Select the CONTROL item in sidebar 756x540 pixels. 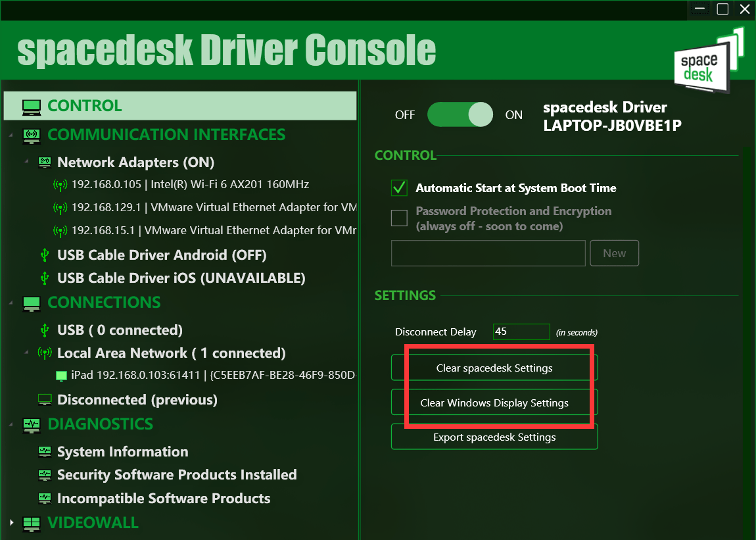click(180, 106)
